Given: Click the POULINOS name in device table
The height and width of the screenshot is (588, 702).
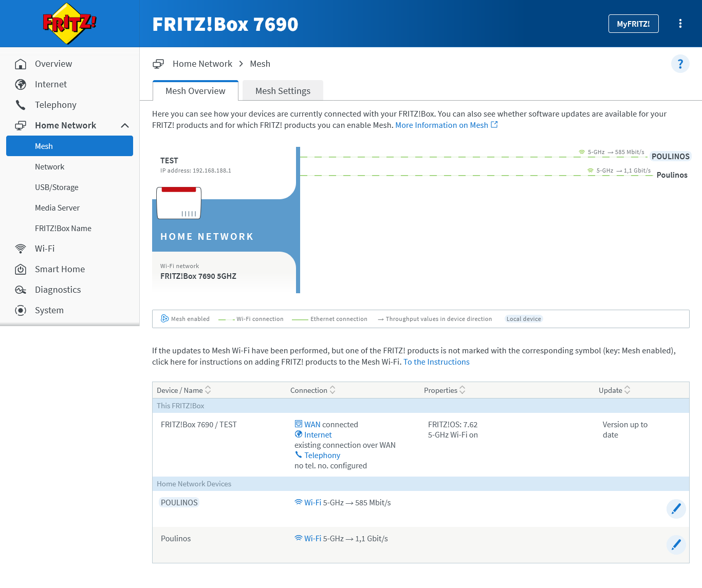Looking at the screenshot, I should coord(179,502).
